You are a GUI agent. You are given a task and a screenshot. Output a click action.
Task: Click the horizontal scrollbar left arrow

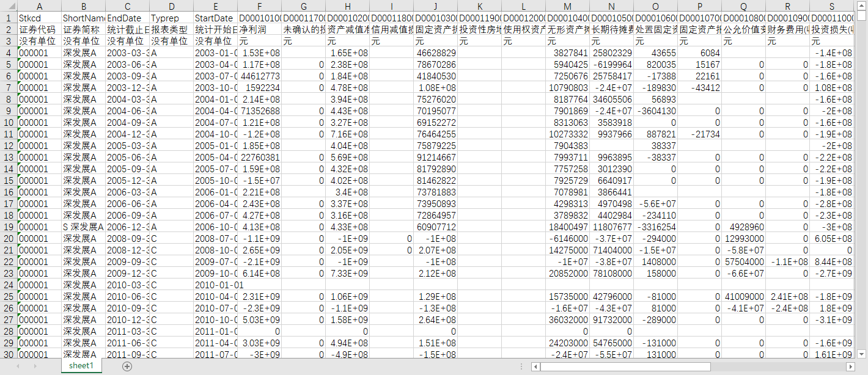(536, 366)
